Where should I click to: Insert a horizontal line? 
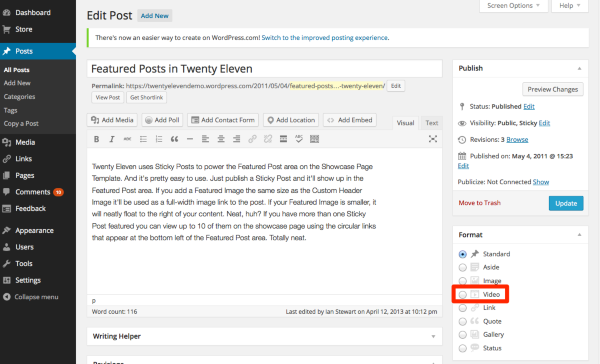click(x=190, y=139)
